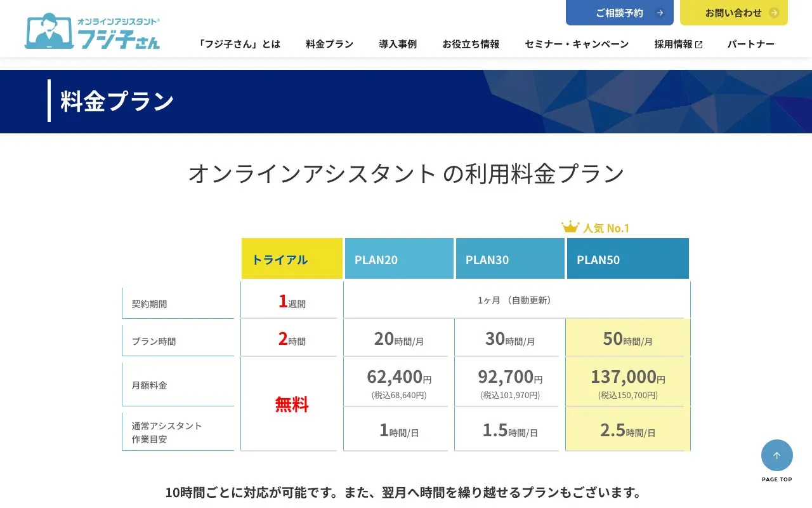Select the PLAN30 column header

pyautogui.click(x=510, y=258)
